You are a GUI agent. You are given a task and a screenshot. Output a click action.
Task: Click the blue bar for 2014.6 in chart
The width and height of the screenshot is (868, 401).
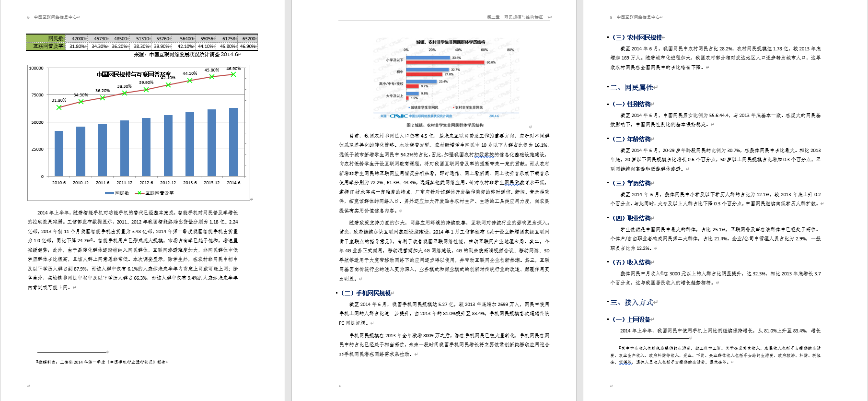[x=233, y=142]
